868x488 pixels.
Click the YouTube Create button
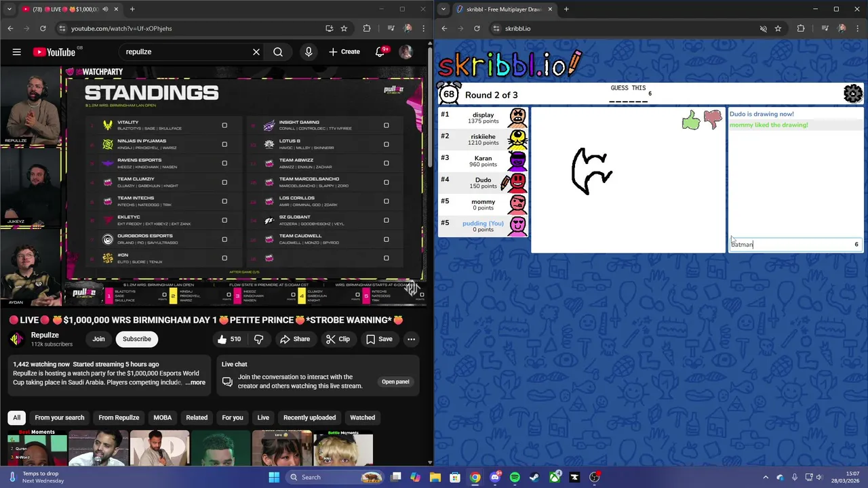tap(344, 52)
